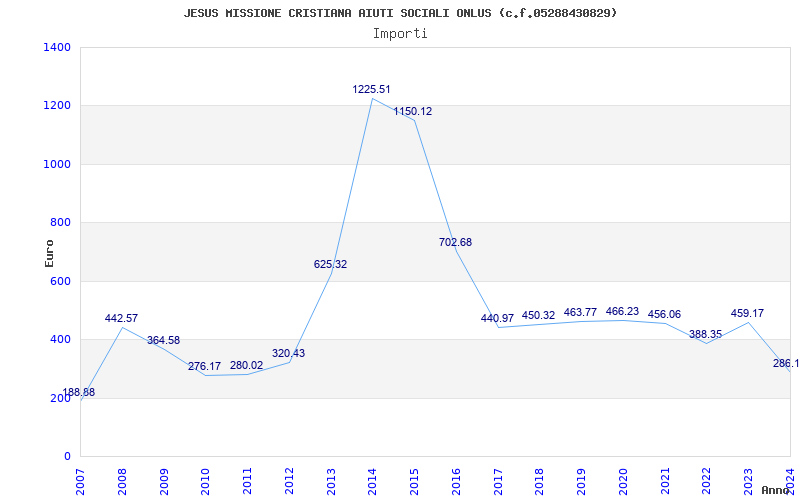Click the 800 Euro axis value
The image size is (800, 500).
click(60, 222)
